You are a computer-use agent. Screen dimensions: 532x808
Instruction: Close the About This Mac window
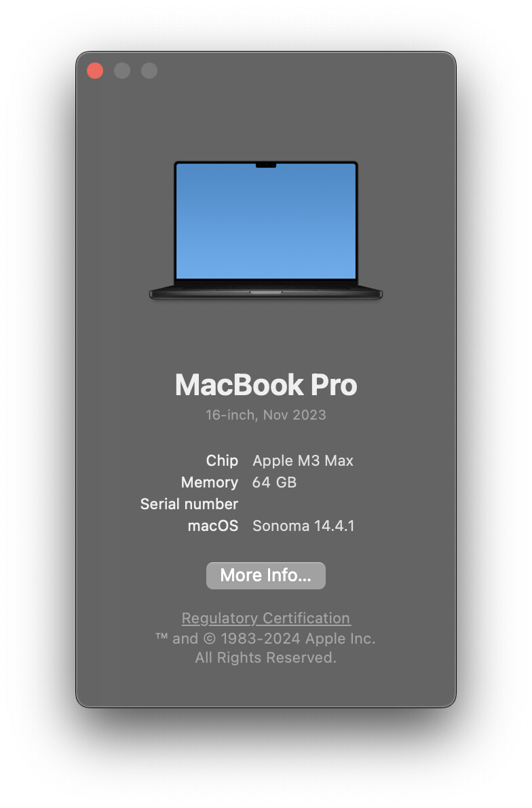click(x=95, y=71)
